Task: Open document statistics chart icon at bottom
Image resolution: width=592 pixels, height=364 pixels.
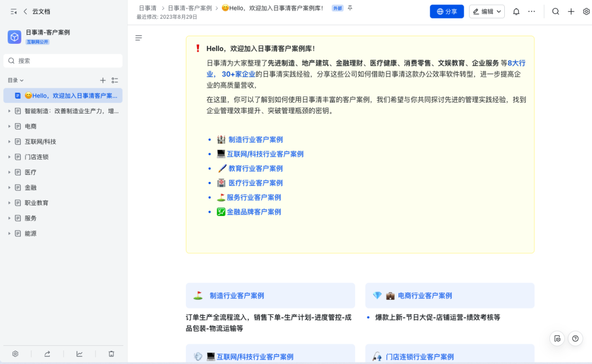Action: click(79, 354)
